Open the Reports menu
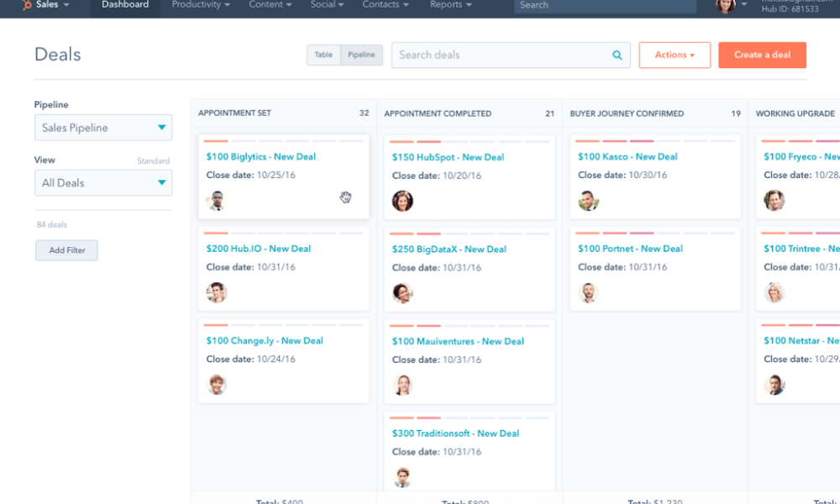840x504 pixels. tap(450, 5)
